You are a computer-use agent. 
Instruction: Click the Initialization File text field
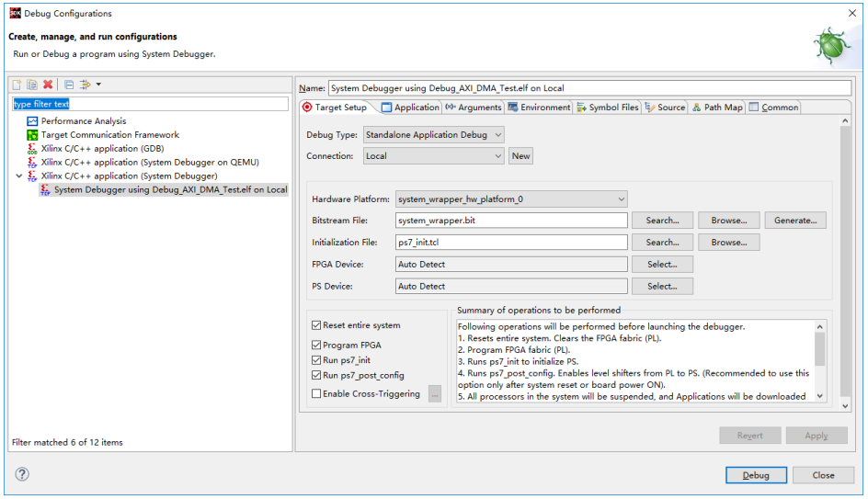pyautogui.click(x=511, y=243)
